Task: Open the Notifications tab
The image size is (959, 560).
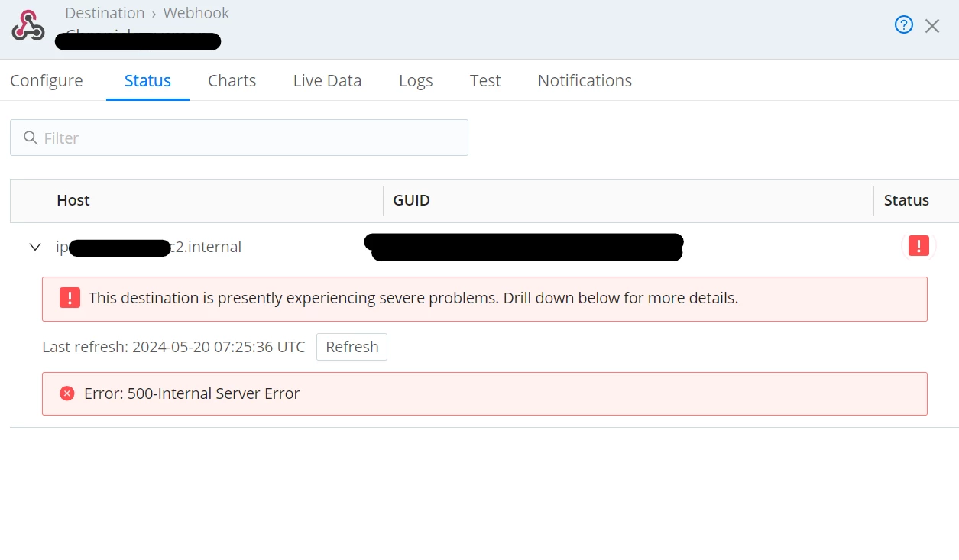Action: 585,80
